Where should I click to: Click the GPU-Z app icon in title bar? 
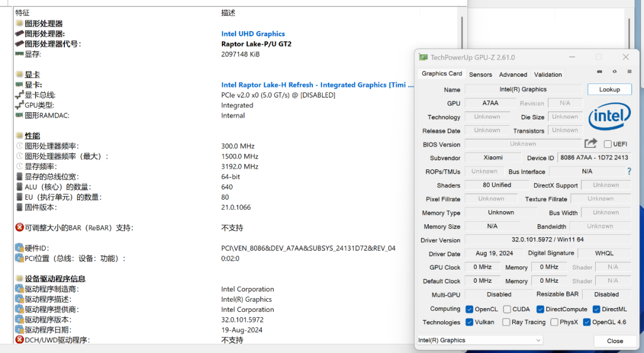pyautogui.click(x=423, y=57)
